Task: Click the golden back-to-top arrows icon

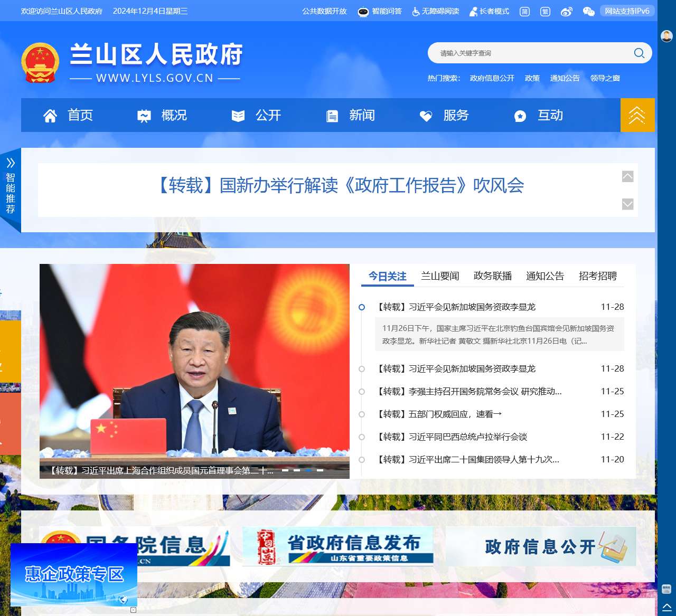Action: pos(637,115)
